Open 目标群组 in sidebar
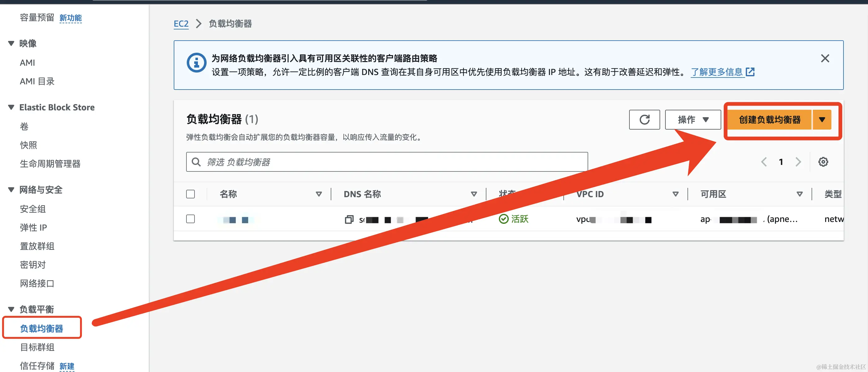Viewport: 868px width, 372px height. [37, 347]
